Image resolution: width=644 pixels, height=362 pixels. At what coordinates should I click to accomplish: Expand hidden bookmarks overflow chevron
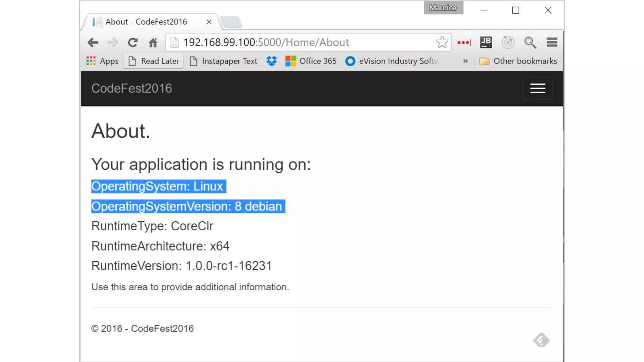coord(465,61)
